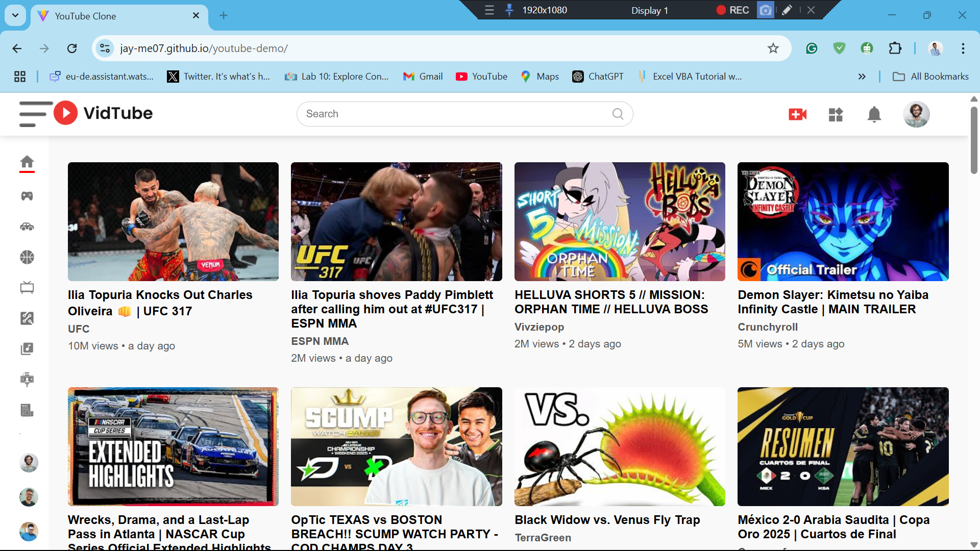The height and width of the screenshot is (551, 980).
Task: Click the ESPN MMA channel name
Action: 320,341
